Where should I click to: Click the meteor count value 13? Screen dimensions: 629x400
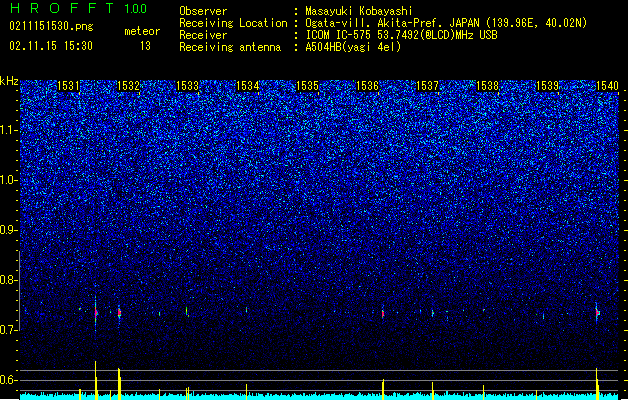(145, 46)
